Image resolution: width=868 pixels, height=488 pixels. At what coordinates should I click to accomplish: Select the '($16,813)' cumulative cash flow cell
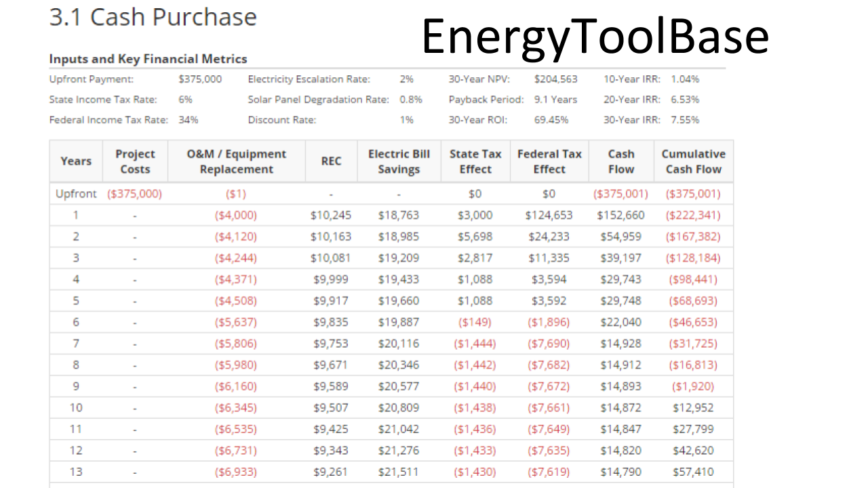pyautogui.click(x=693, y=365)
